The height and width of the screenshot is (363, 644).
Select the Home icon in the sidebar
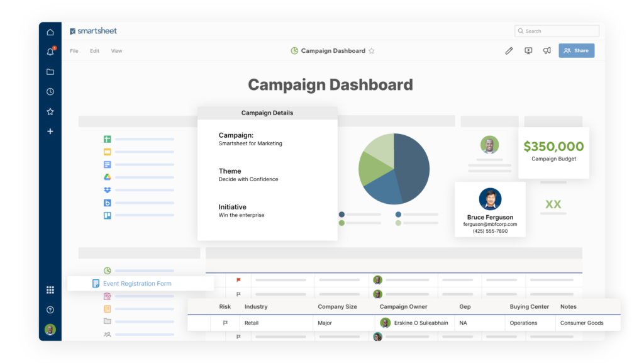pyautogui.click(x=50, y=31)
